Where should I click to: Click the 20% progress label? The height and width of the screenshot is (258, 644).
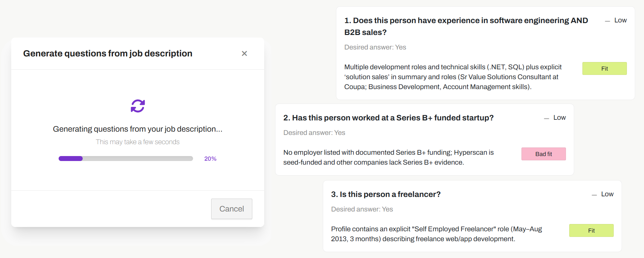210,159
